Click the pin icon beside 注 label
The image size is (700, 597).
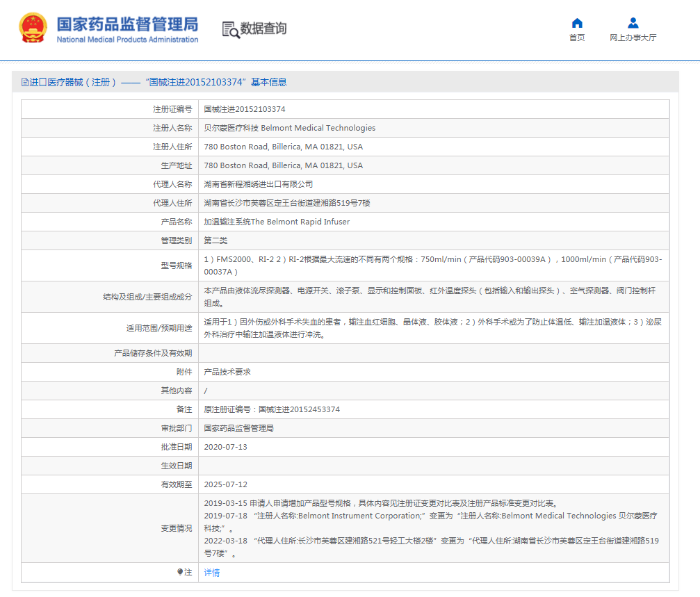[180, 572]
